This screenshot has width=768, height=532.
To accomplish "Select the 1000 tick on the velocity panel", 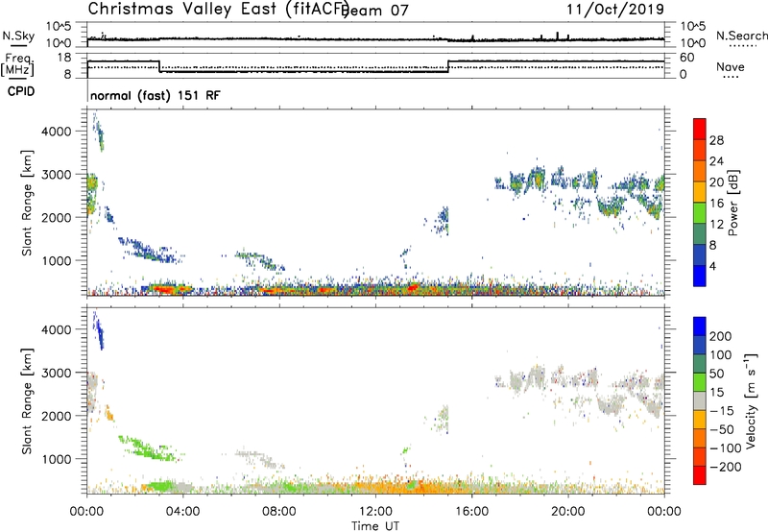I will (57, 459).
